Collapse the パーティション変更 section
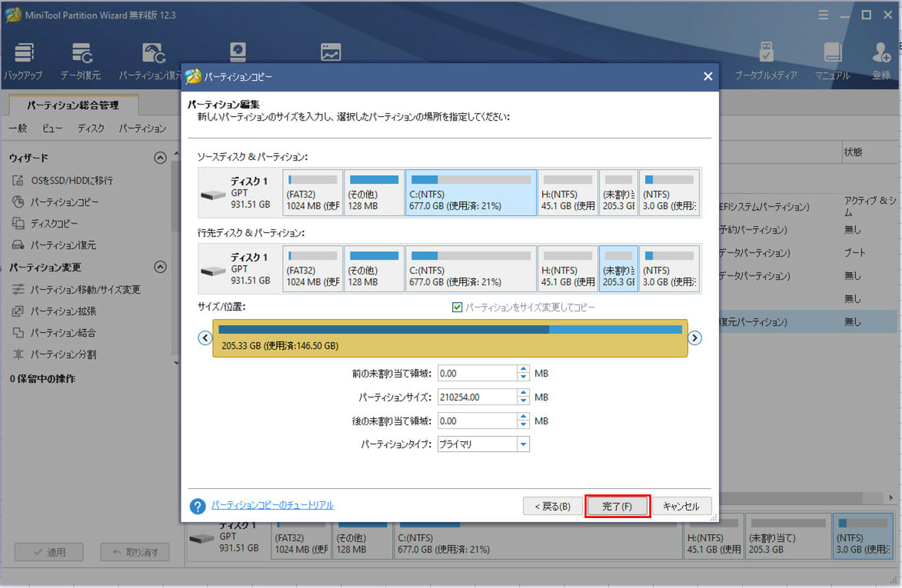This screenshot has width=902, height=588. 161,267
